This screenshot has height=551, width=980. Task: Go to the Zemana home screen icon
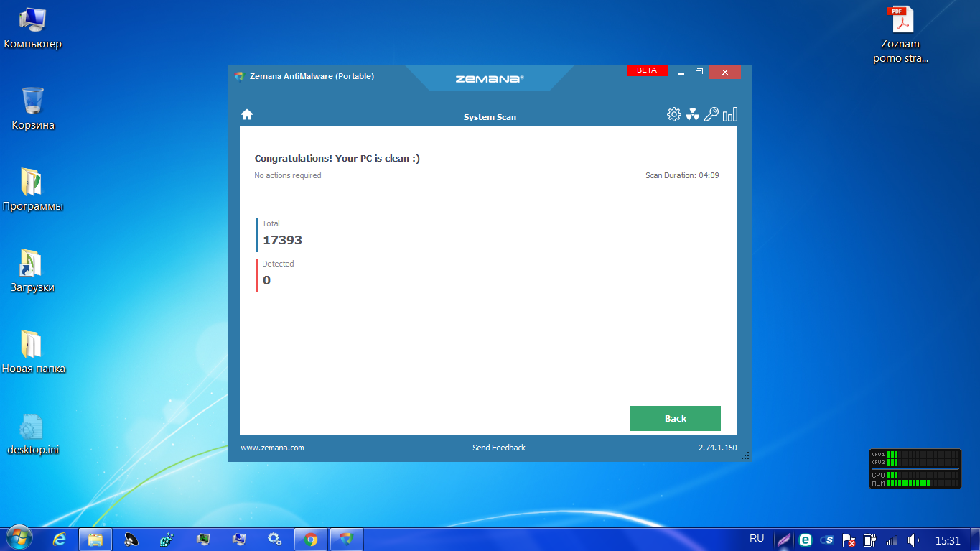pos(247,114)
